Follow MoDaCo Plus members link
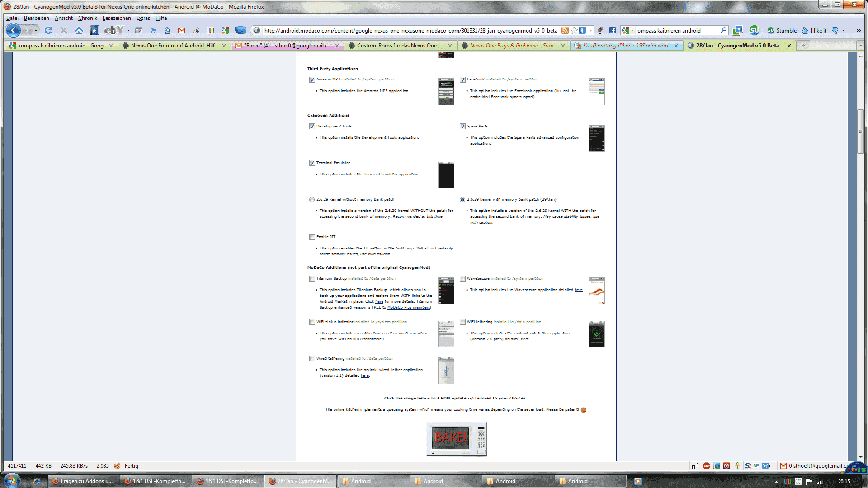This screenshot has height=488, width=868. click(x=409, y=308)
